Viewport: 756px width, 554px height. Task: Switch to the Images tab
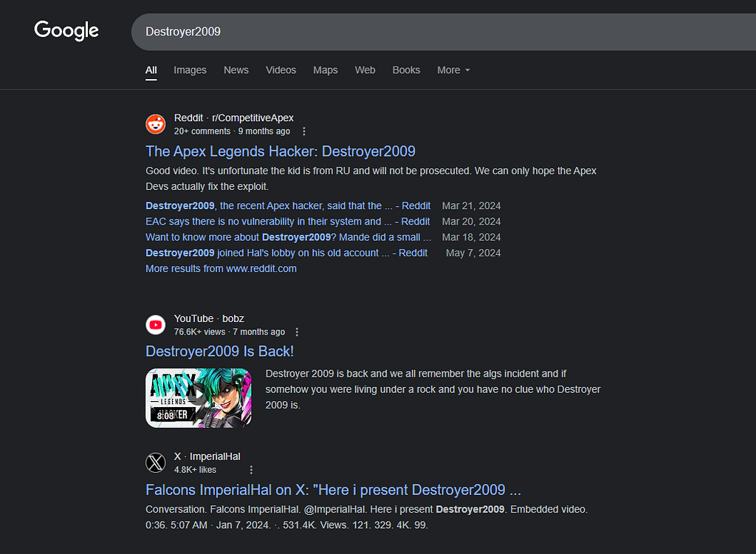[190, 70]
